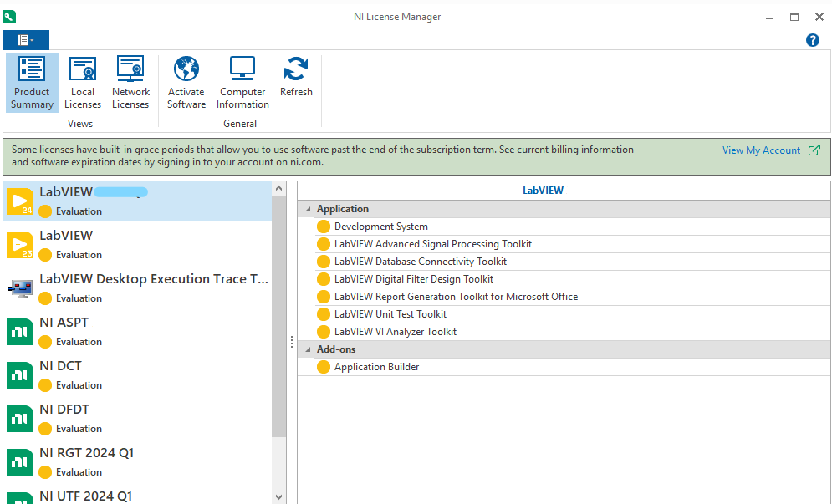The width and height of the screenshot is (832, 504).
Task: Click yellow dot beside Report Generation Toolkit
Action: tap(323, 297)
